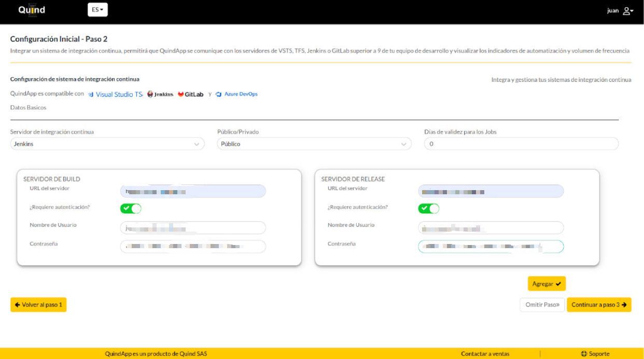644x359 pixels.
Task: Open Soporte in the footer
Action: [595, 354]
